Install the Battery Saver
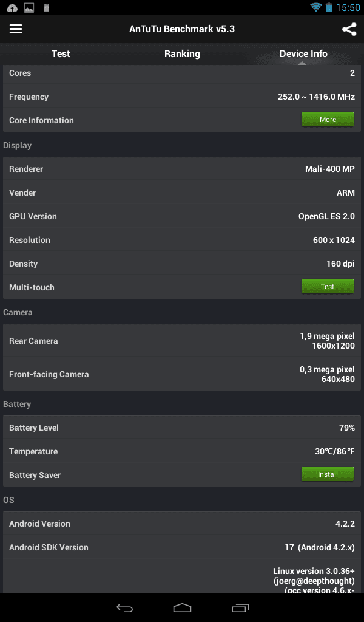The image size is (364, 622). point(328,474)
